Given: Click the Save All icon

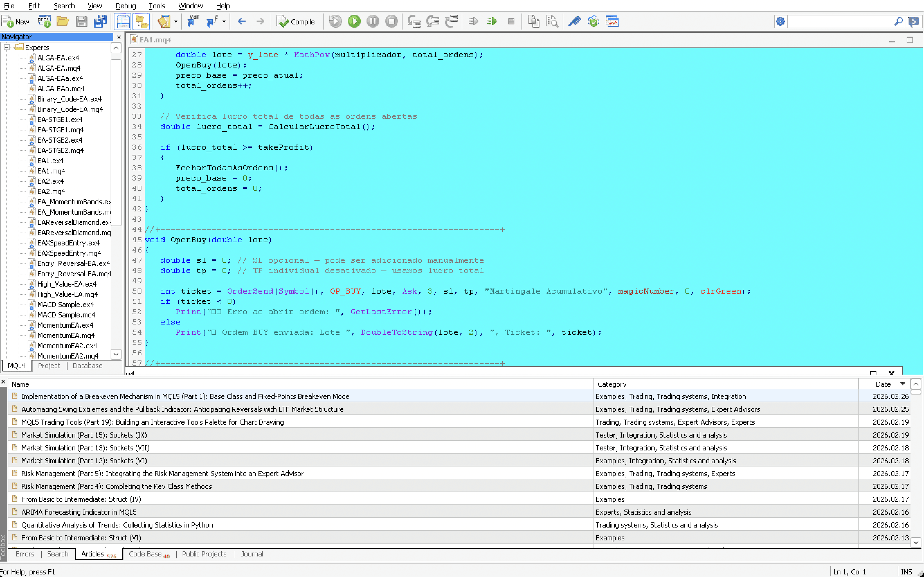Looking at the screenshot, I should pyautogui.click(x=100, y=22).
